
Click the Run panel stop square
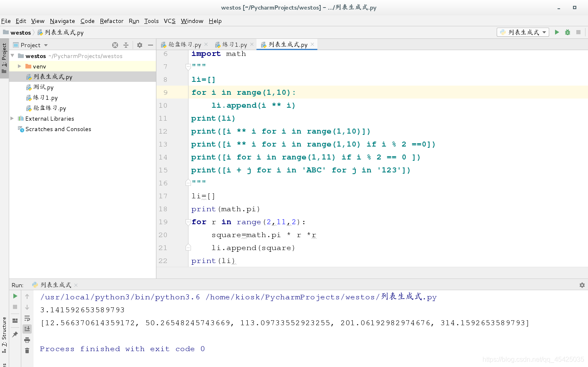point(15,307)
